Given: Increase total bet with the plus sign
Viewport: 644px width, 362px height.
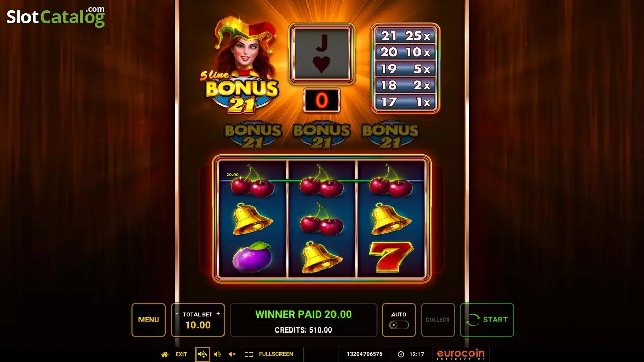Looking at the screenshot, I should point(218,314).
